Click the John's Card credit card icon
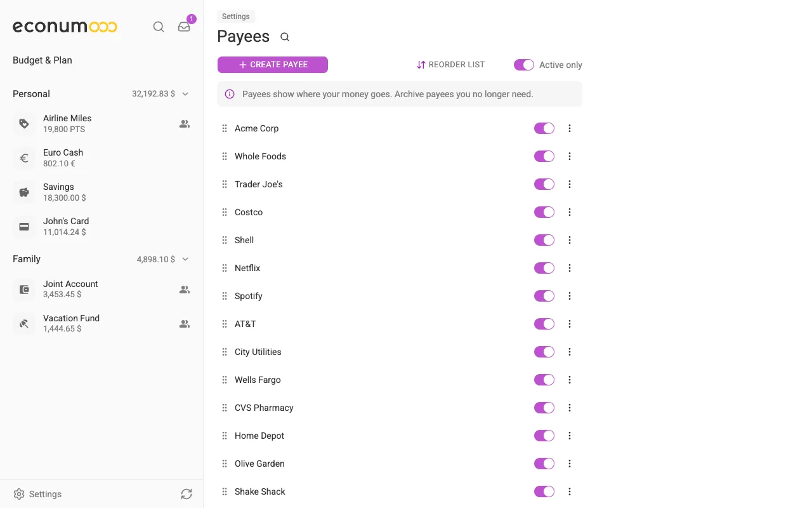The image size is (812, 508). (24, 227)
